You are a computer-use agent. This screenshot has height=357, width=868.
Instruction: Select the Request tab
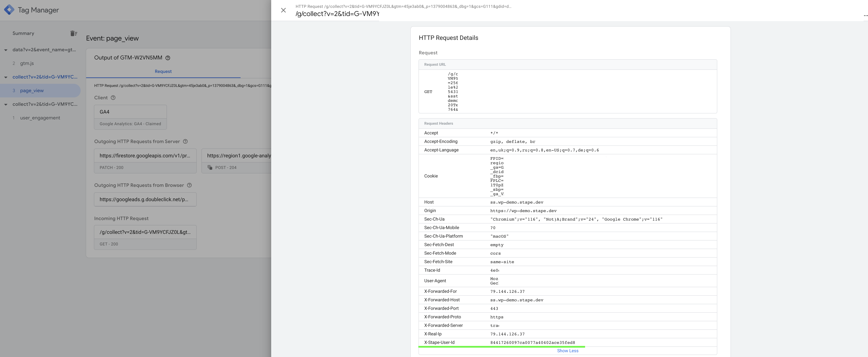163,71
